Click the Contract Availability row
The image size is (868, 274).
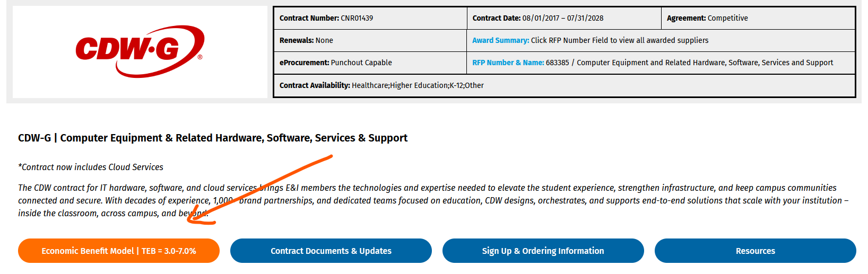(565, 85)
